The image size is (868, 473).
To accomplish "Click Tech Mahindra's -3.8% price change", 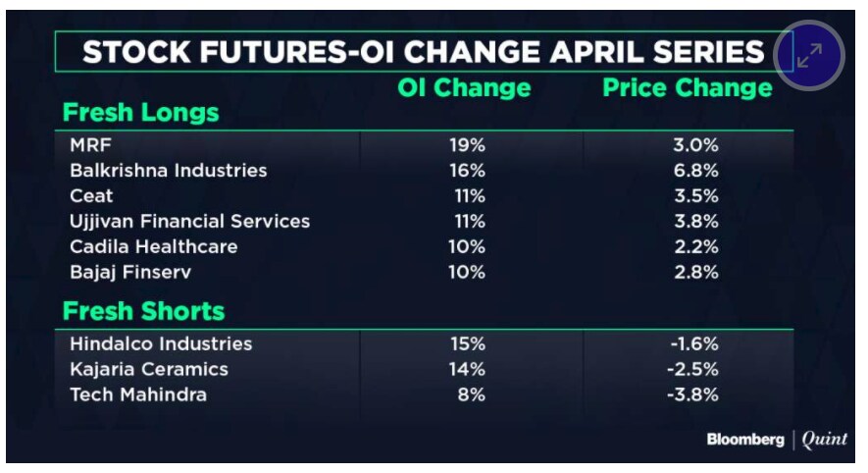I will coord(694,394).
